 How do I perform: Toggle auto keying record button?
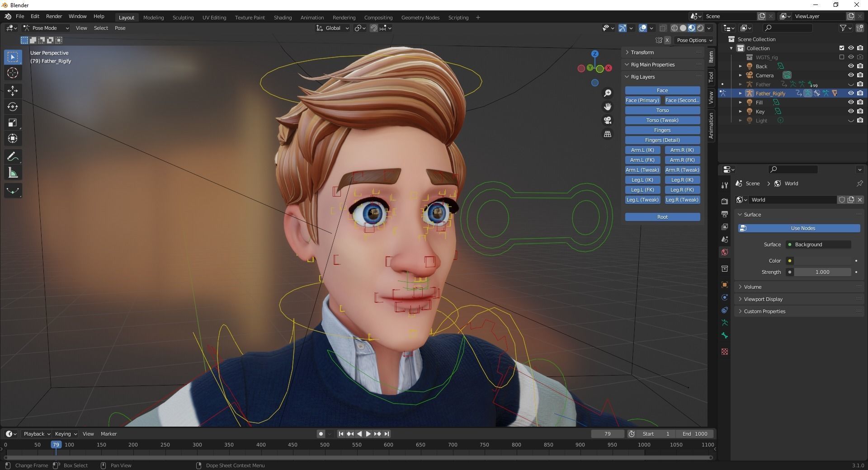click(x=321, y=434)
